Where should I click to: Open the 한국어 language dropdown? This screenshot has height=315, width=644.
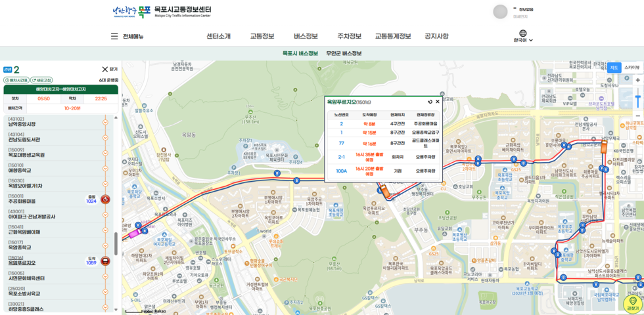point(523,40)
